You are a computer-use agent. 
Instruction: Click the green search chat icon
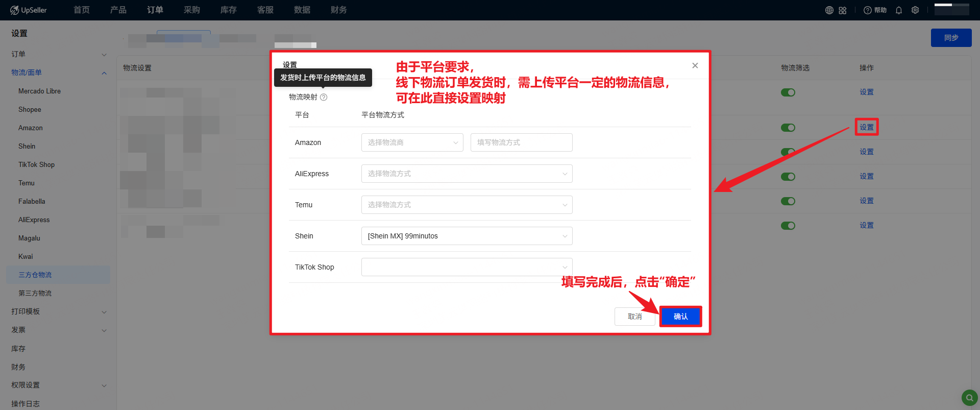coord(969,397)
